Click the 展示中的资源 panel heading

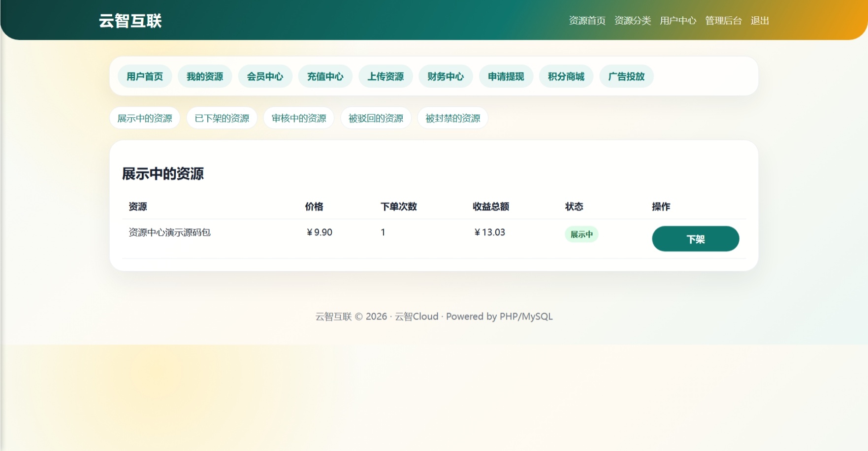163,174
